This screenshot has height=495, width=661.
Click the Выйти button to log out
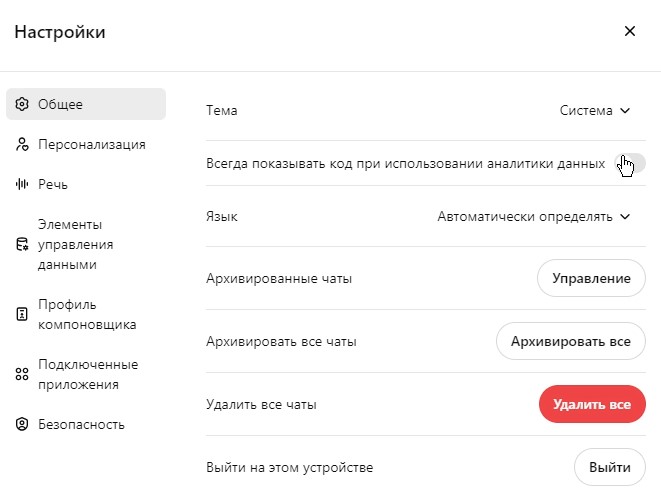[609, 467]
